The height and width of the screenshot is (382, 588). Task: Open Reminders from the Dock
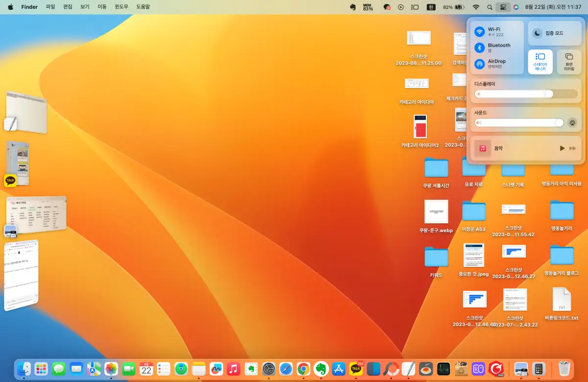[164, 369]
